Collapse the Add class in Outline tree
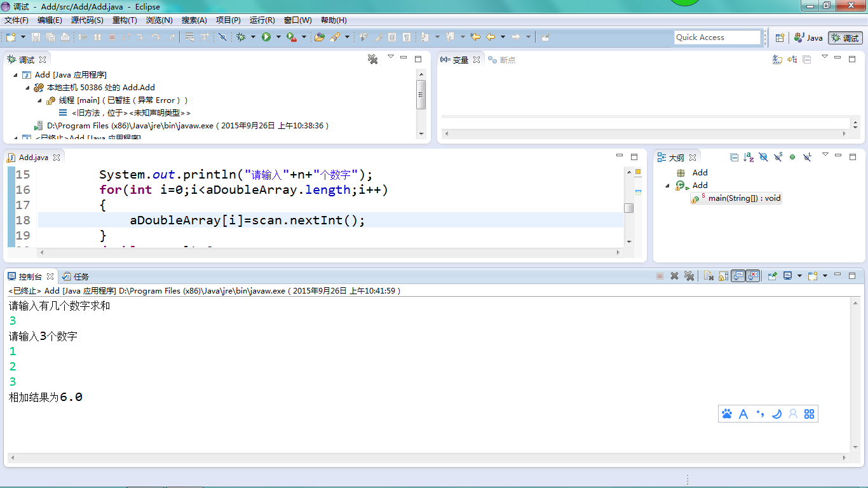 pos(668,186)
